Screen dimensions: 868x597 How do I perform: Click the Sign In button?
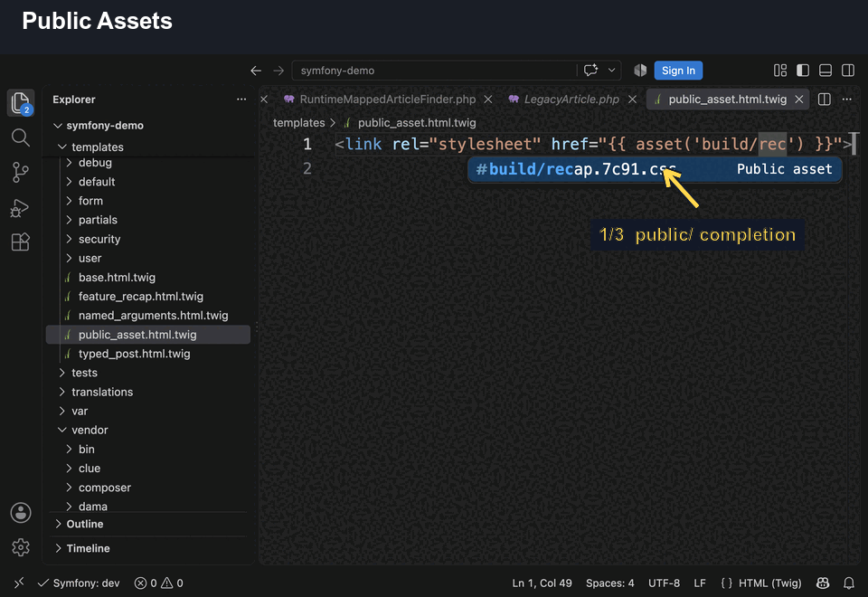(678, 71)
